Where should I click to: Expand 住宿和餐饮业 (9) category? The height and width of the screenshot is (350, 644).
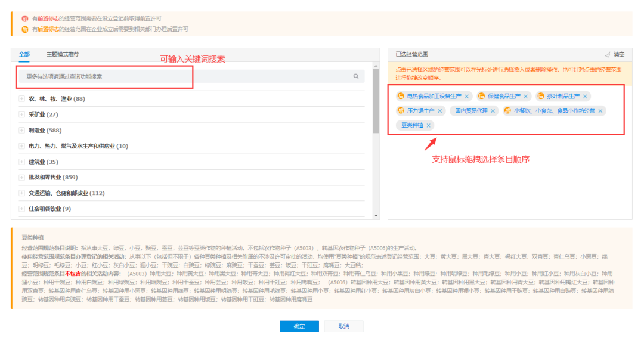22,209
